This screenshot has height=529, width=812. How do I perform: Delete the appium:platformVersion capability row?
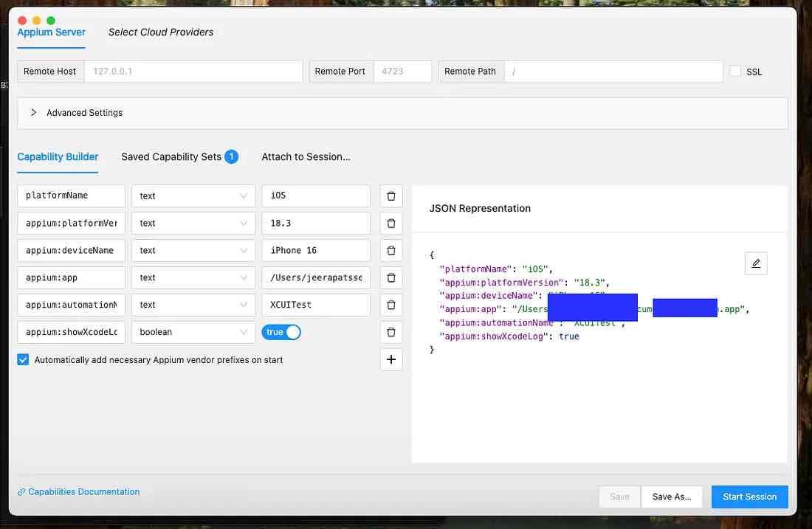391,223
